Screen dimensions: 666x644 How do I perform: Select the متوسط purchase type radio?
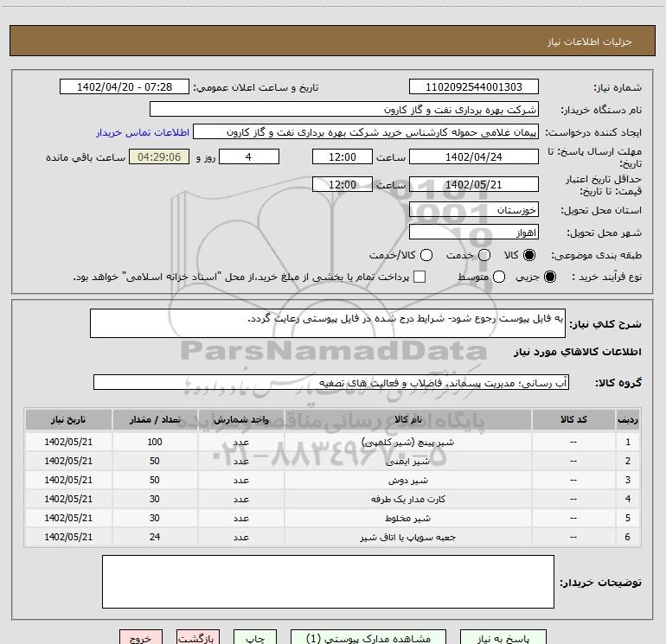499,277
